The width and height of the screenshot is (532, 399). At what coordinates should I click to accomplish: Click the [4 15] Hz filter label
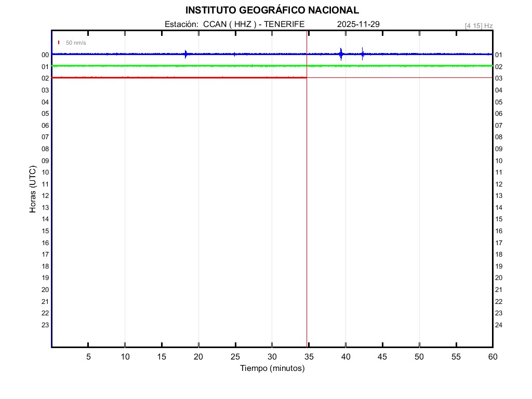tap(478, 25)
